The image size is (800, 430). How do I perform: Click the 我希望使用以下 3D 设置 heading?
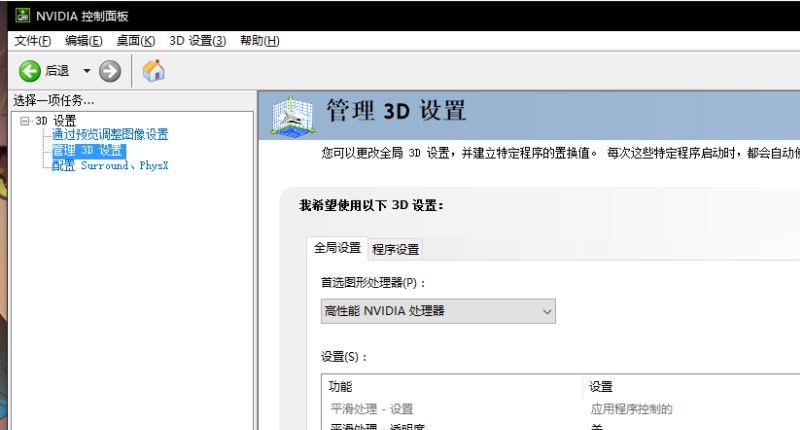[x=371, y=205]
